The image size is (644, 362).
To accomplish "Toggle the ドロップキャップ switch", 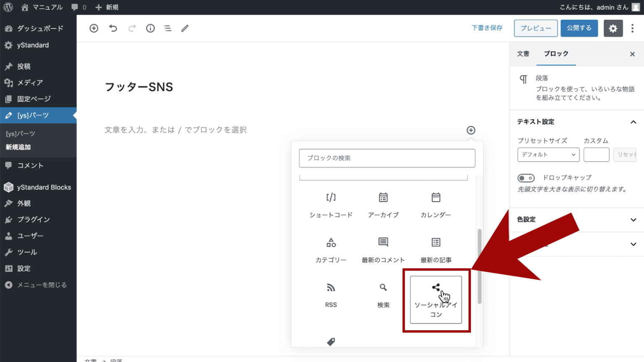I will tap(526, 178).
